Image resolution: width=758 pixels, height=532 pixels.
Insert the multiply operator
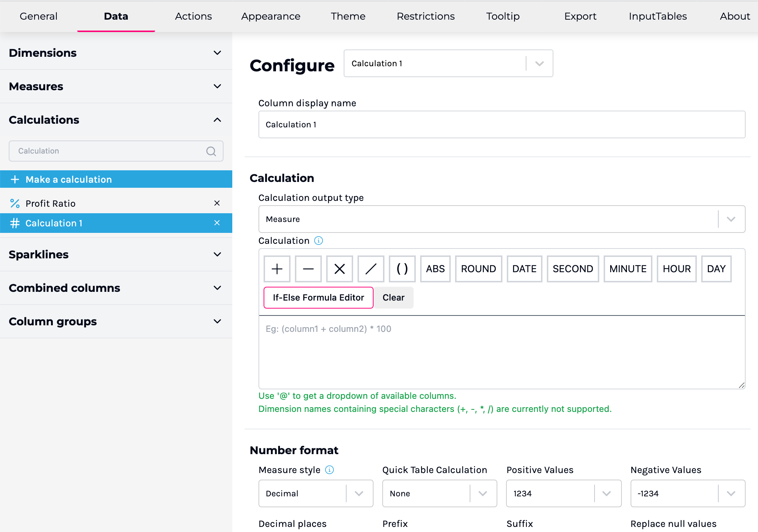pos(339,269)
